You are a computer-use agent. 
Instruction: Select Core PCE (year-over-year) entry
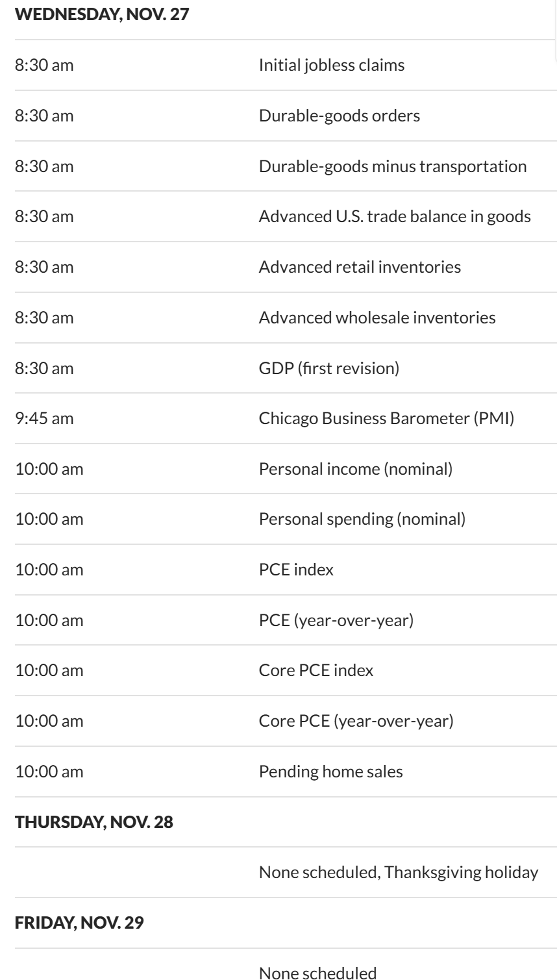click(356, 722)
